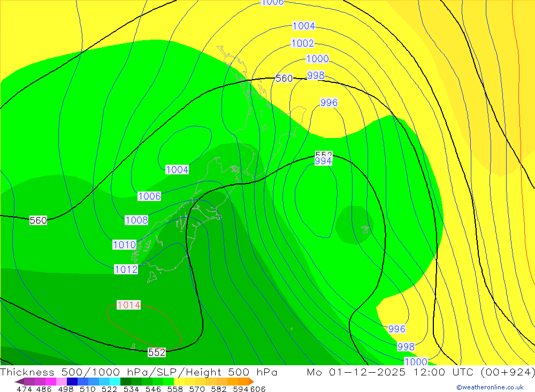Click legend value 498

65,389
